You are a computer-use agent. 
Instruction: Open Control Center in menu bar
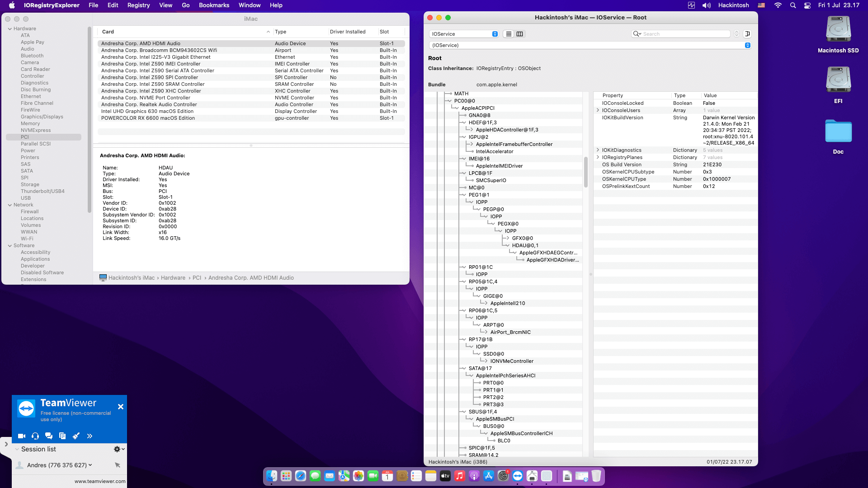tap(807, 5)
